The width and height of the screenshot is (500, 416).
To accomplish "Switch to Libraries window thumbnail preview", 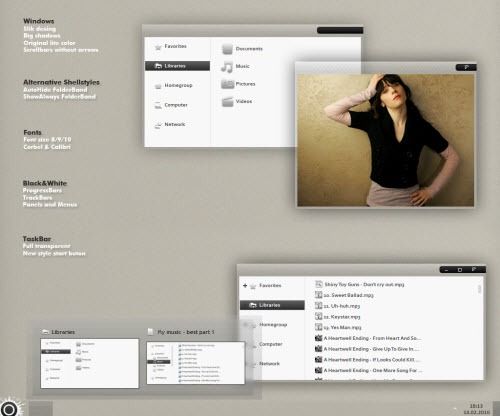I will (x=90, y=363).
